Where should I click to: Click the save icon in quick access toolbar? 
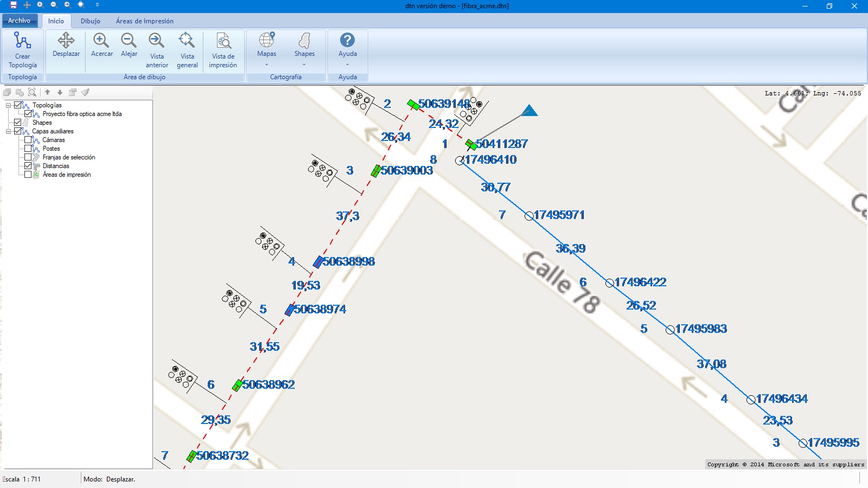[x=14, y=5]
